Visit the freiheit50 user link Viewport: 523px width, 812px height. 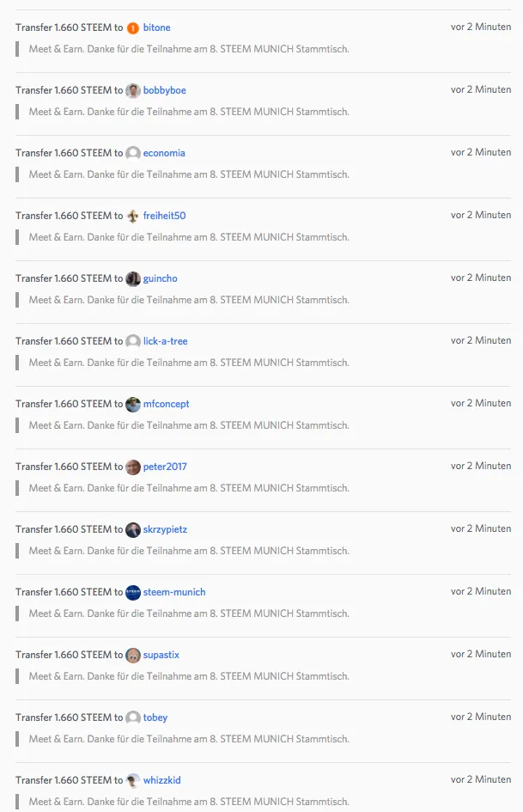(165, 216)
